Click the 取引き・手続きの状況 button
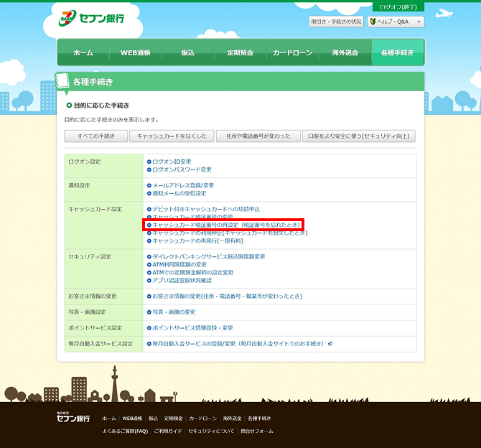Screen dimensions: 481x448 point(336,22)
